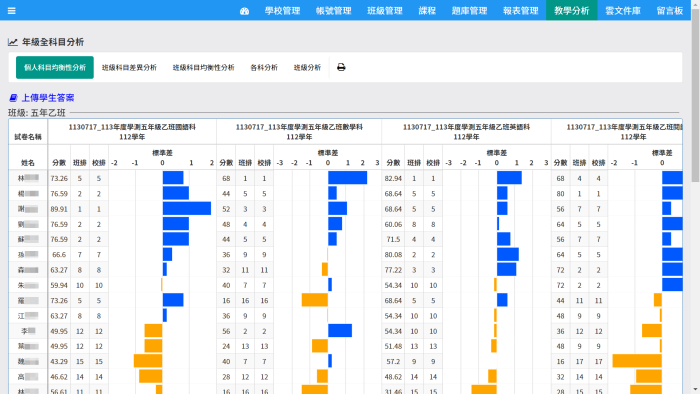Click the 國語科 exam title header

pyautogui.click(x=132, y=132)
